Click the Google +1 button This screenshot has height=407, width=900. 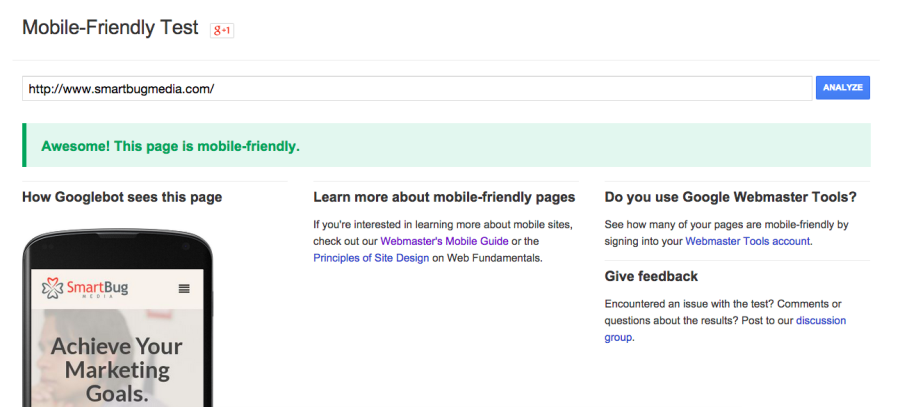pyautogui.click(x=222, y=30)
